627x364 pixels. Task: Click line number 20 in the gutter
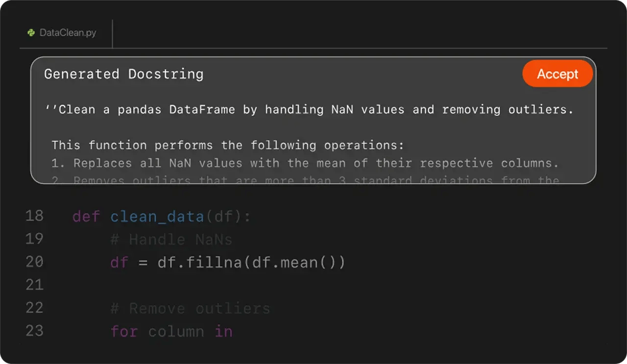pos(34,262)
